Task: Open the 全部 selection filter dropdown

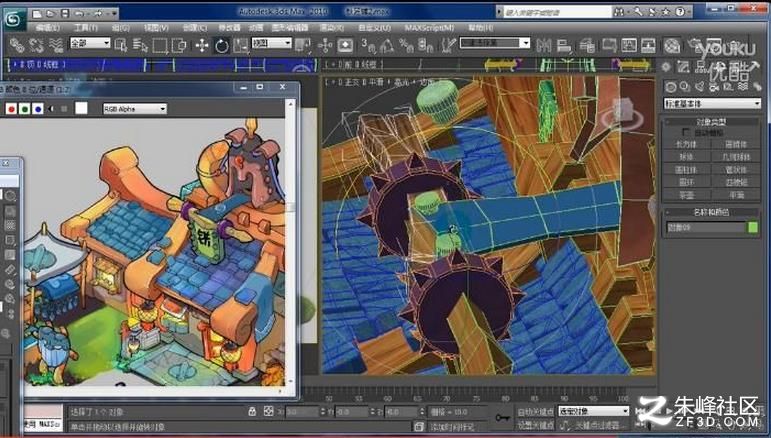Action: [90, 43]
